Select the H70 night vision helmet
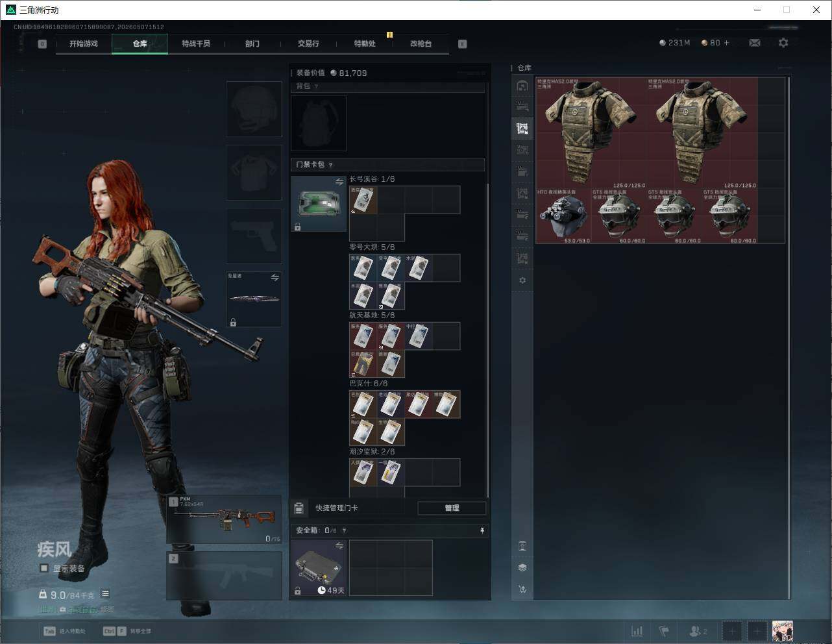 [x=563, y=216]
